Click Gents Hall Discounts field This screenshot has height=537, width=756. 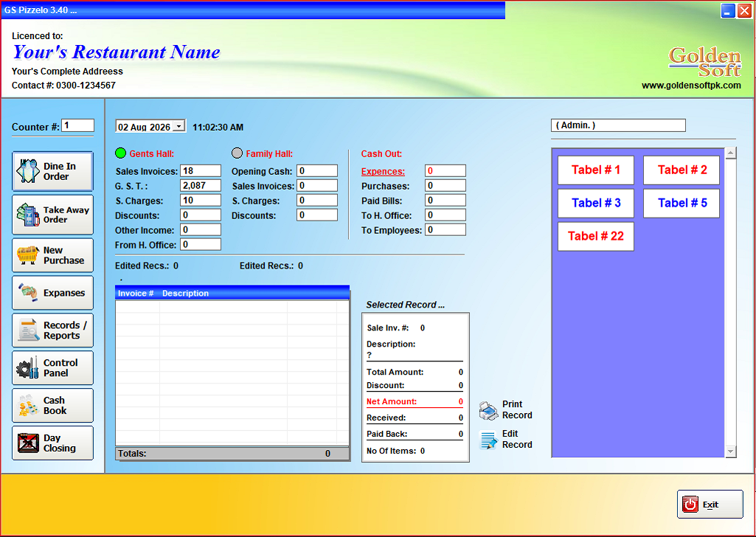(201, 215)
